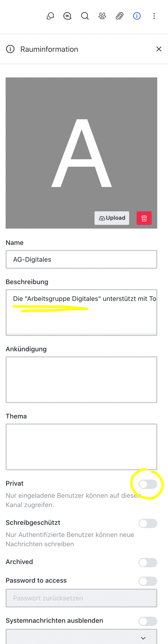Image resolution: width=168 pixels, height=644 pixels.
Task: Toggle Systemnachrichten ausblenden switch
Action: click(x=148, y=621)
